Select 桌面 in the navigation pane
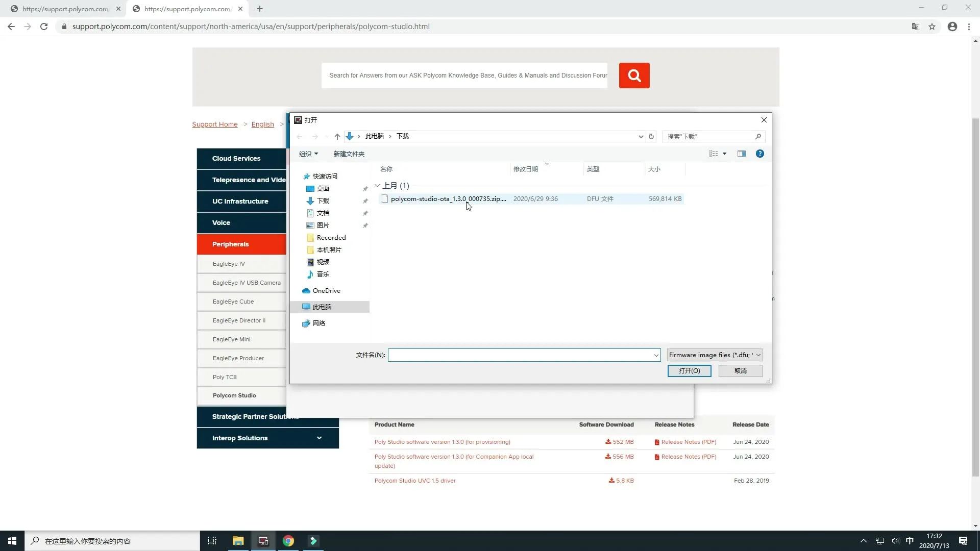980x551 pixels. click(323, 188)
